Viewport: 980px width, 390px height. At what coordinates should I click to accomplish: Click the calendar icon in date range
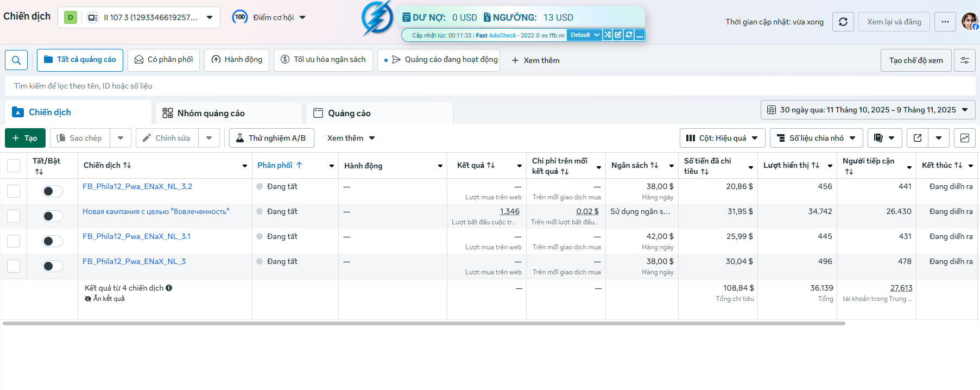(771, 110)
